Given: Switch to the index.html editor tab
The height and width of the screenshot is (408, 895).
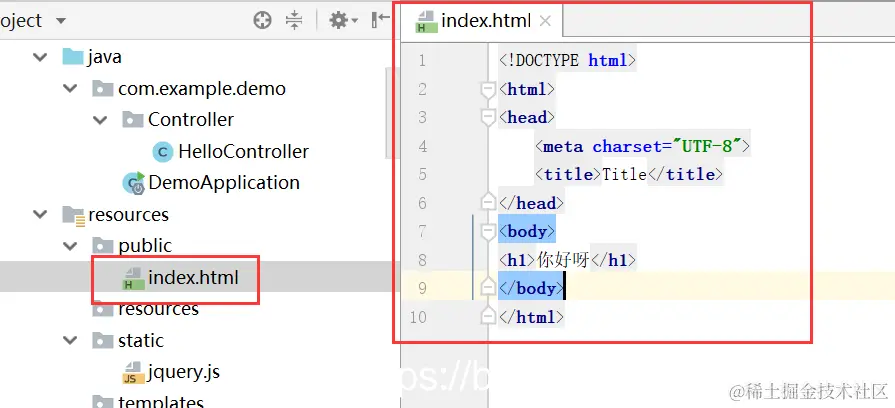Looking at the screenshot, I should pos(485,21).
